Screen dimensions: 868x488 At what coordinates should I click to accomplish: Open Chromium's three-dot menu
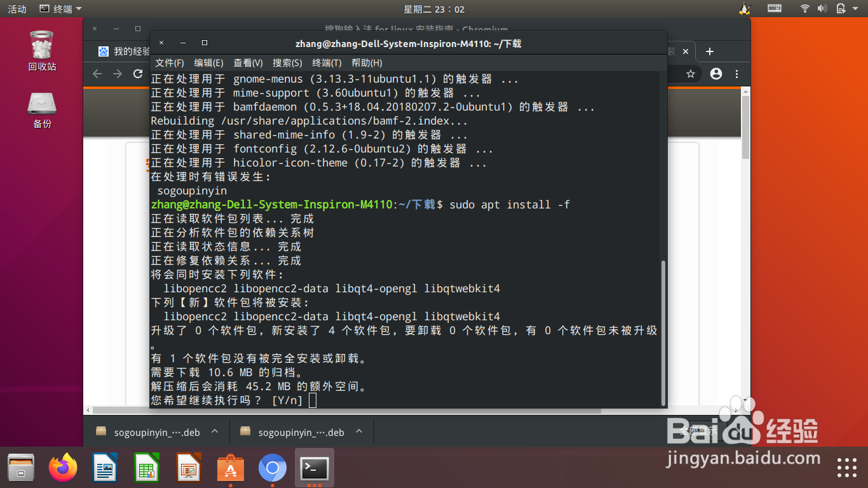click(x=736, y=74)
